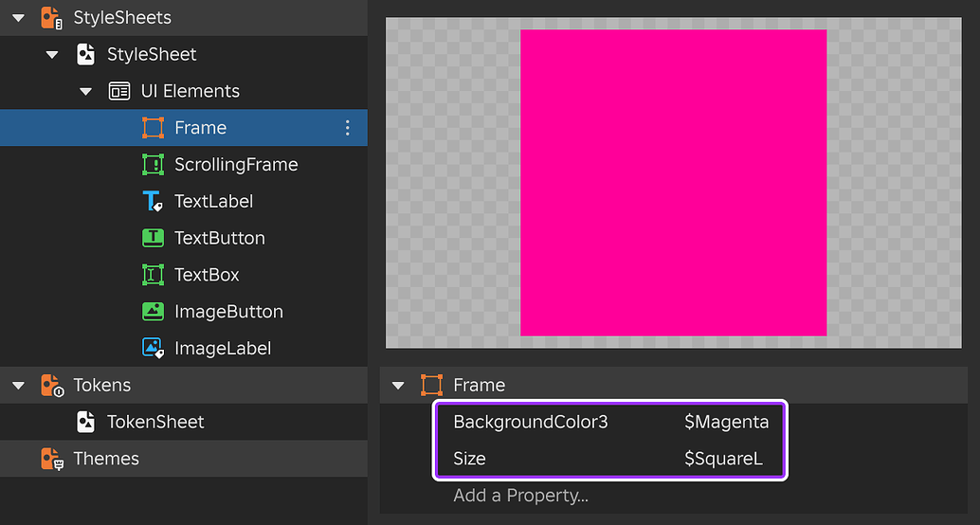Click the ScrollingFrame icon
This screenshot has width=980, height=525.
tap(154, 164)
